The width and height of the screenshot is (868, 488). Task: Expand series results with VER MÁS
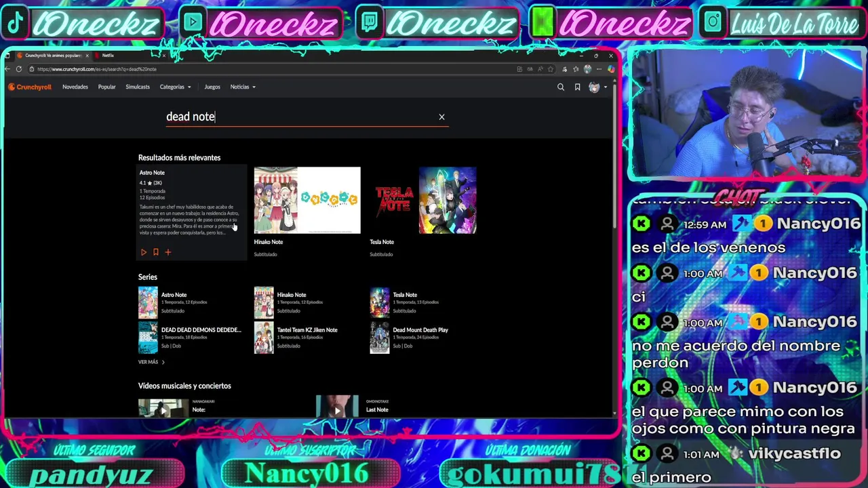pyautogui.click(x=151, y=362)
